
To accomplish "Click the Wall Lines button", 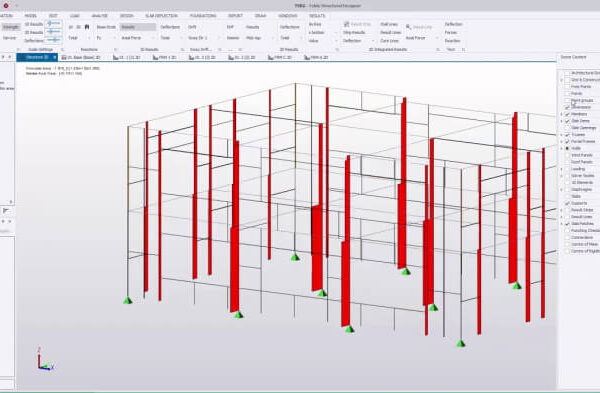I will (389, 24).
